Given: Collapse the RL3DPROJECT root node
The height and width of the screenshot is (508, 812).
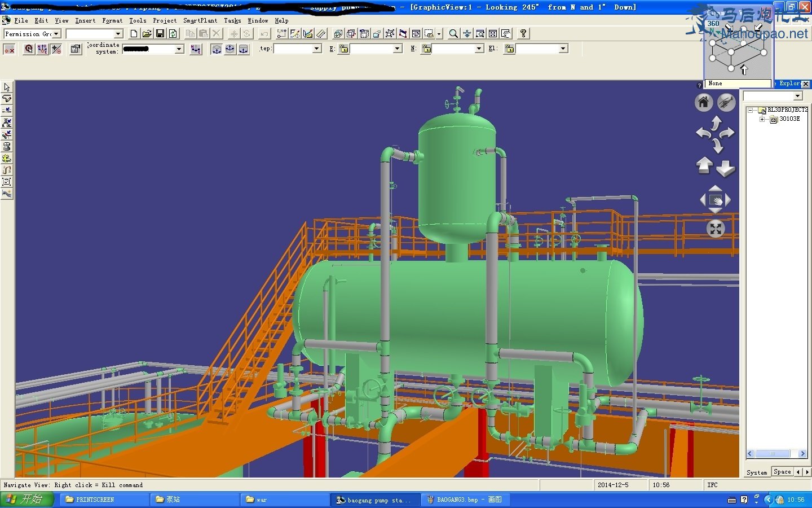Looking at the screenshot, I should pos(750,110).
